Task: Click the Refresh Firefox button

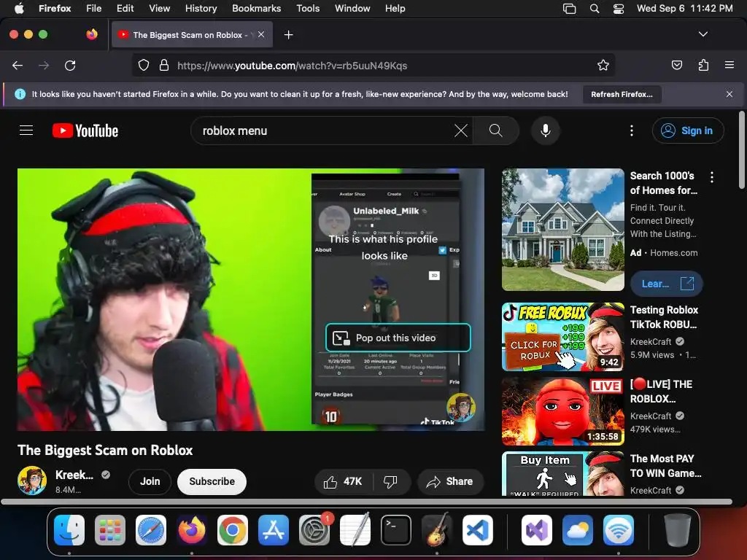Action: (x=622, y=94)
